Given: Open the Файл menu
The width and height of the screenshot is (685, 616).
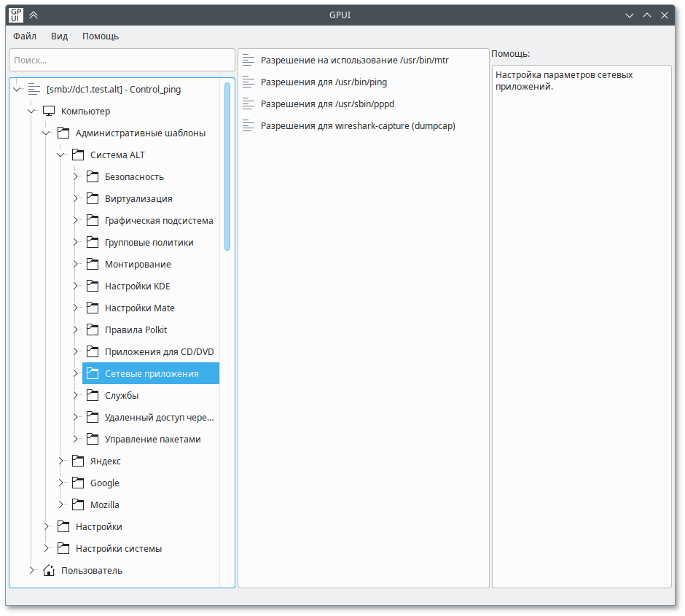Looking at the screenshot, I should tap(25, 36).
